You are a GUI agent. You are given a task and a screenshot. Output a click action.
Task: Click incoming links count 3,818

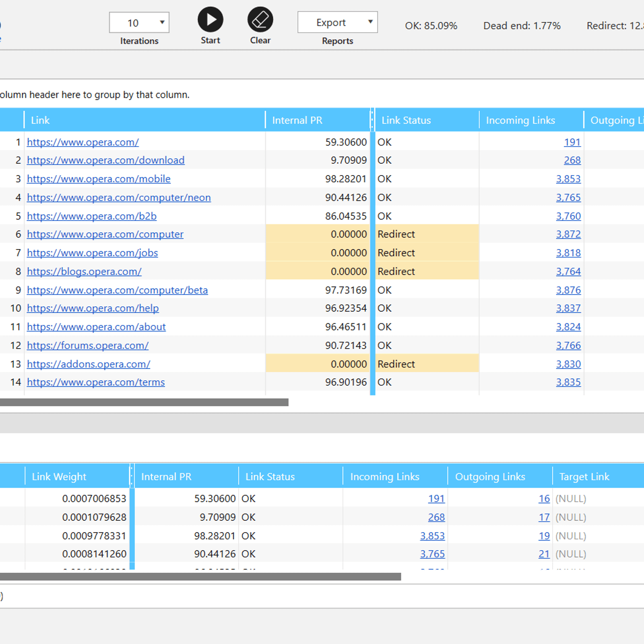pos(568,253)
